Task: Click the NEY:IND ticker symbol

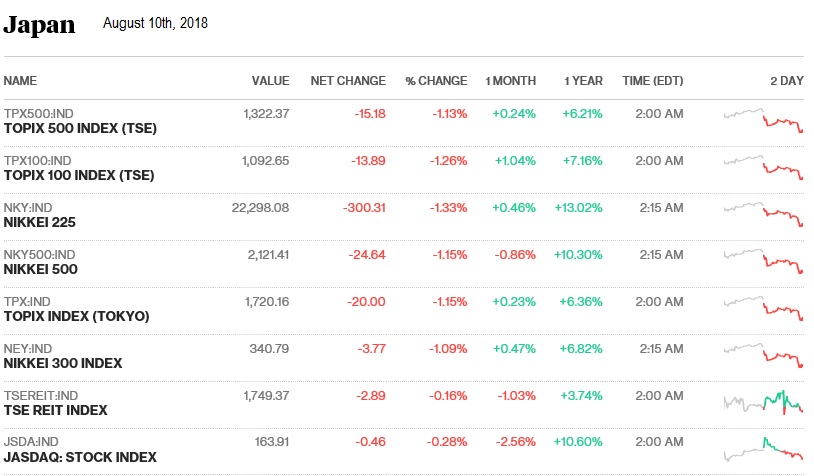Action: click(28, 349)
